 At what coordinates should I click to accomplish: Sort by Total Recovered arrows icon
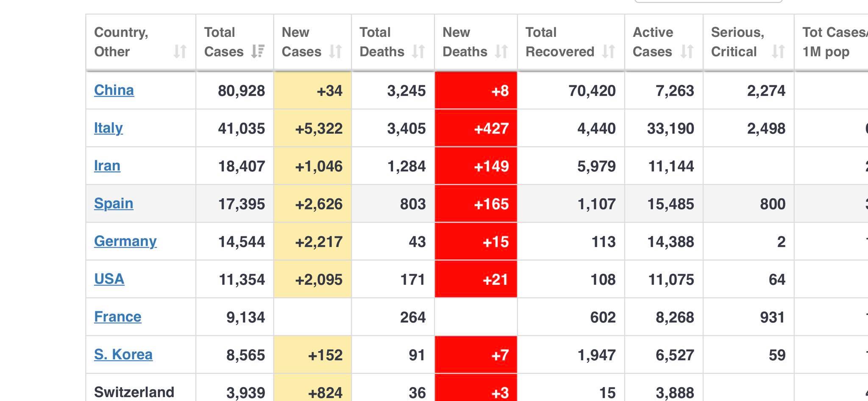(609, 52)
